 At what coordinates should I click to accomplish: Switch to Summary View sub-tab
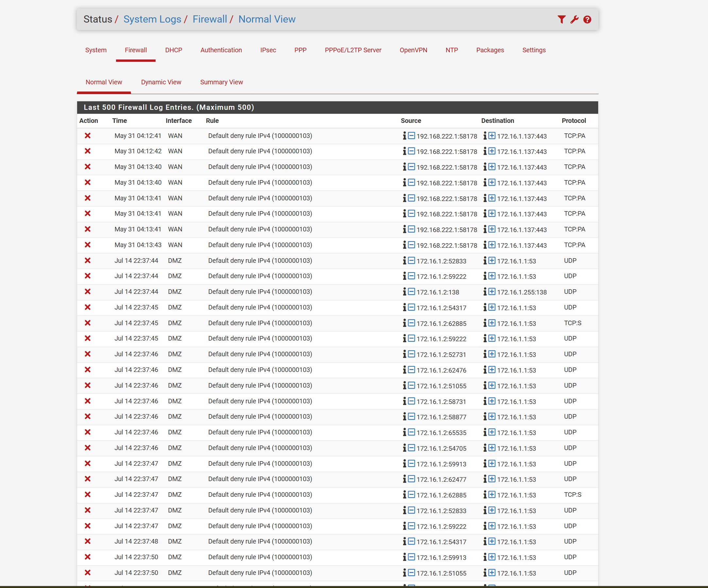(x=222, y=82)
